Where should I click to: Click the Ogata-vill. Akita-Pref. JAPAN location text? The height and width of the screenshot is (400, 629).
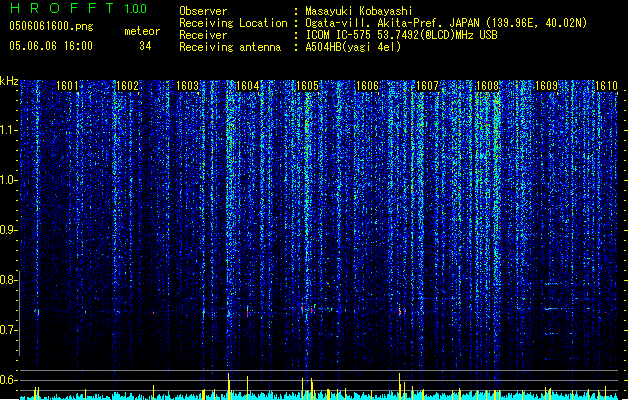coord(446,23)
